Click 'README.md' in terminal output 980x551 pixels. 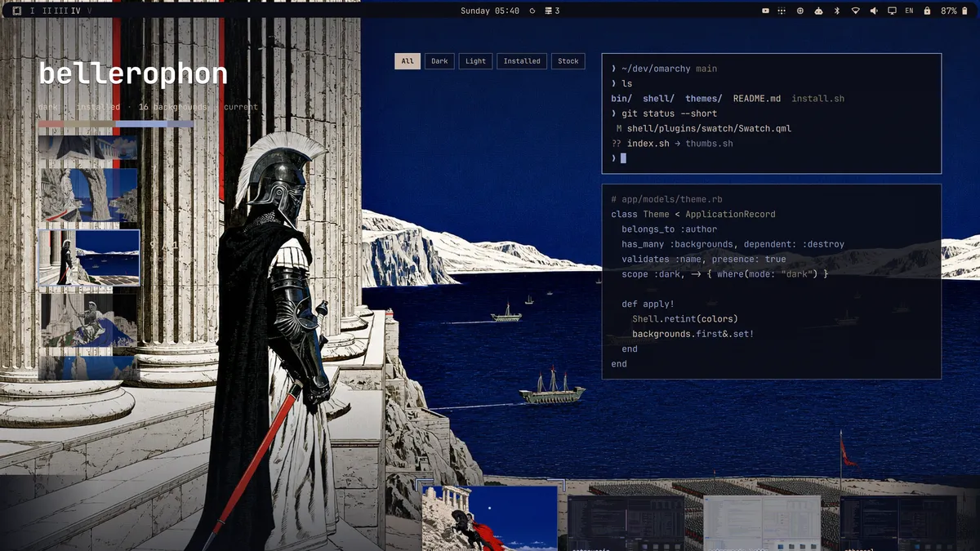click(756, 99)
